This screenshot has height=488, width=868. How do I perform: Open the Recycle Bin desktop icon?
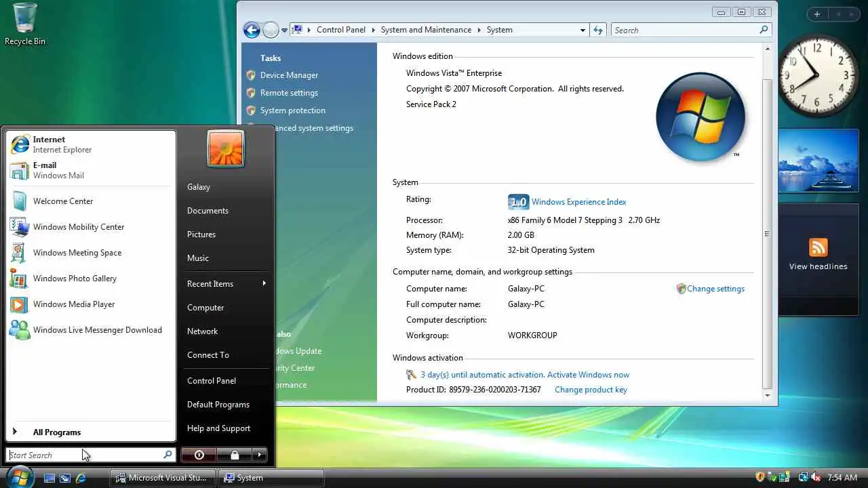(24, 24)
